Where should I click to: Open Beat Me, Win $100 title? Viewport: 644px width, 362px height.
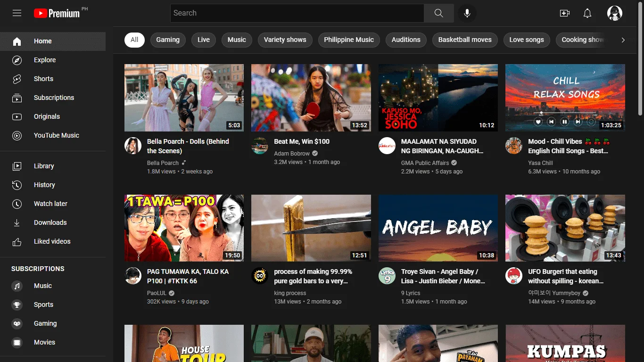[302, 141]
